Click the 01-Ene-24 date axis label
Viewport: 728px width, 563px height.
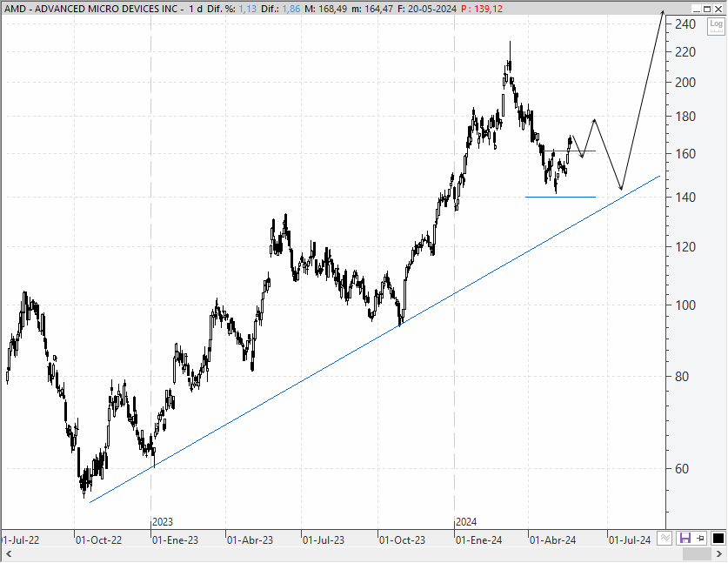tap(479, 540)
